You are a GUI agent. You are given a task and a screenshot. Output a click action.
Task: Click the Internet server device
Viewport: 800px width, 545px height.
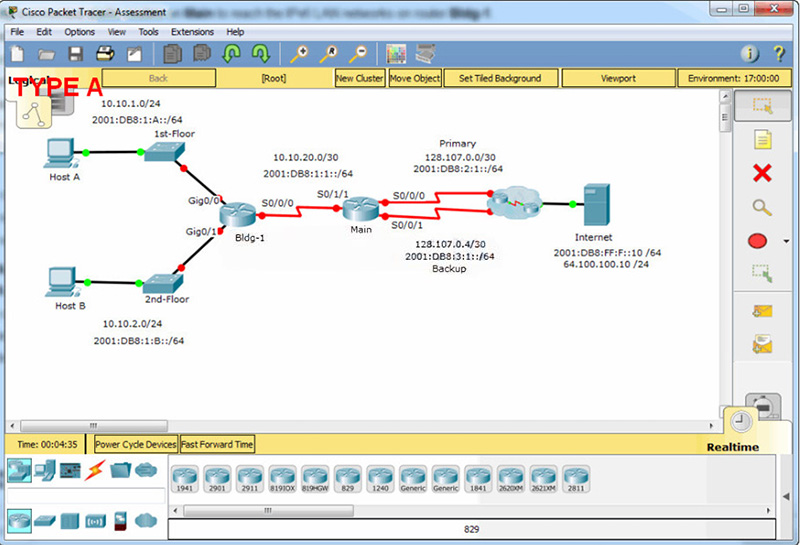coord(596,205)
